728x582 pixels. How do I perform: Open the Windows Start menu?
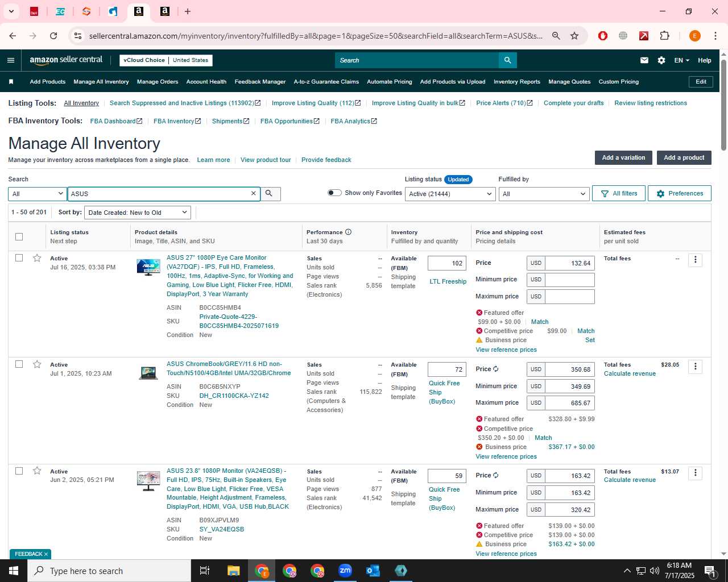[x=14, y=571]
